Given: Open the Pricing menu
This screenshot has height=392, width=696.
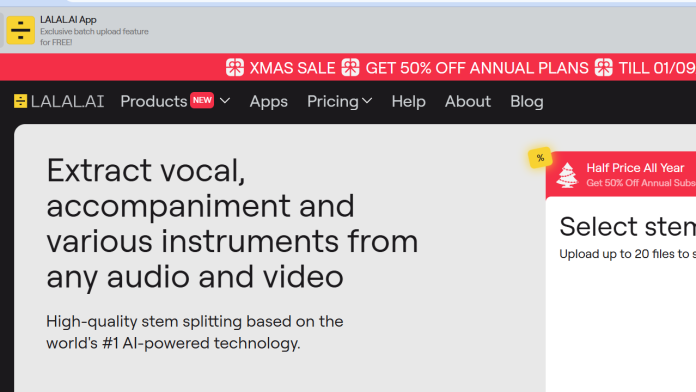Looking at the screenshot, I should point(333,102).
